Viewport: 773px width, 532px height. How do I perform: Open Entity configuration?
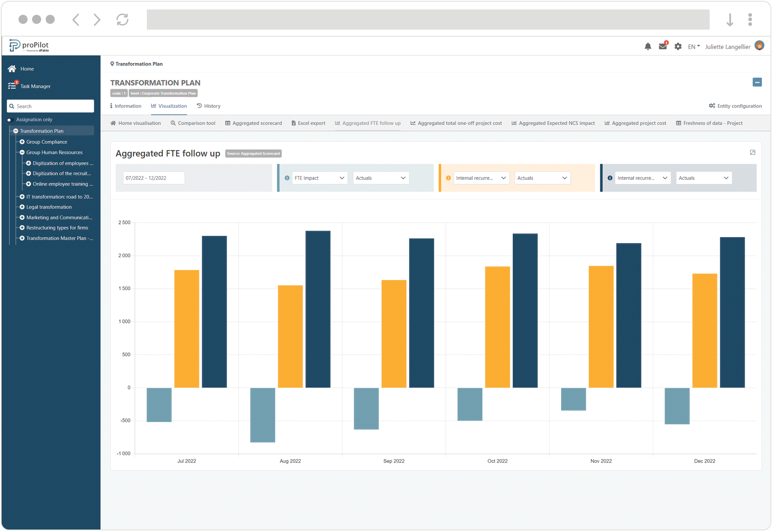(736, 106)
